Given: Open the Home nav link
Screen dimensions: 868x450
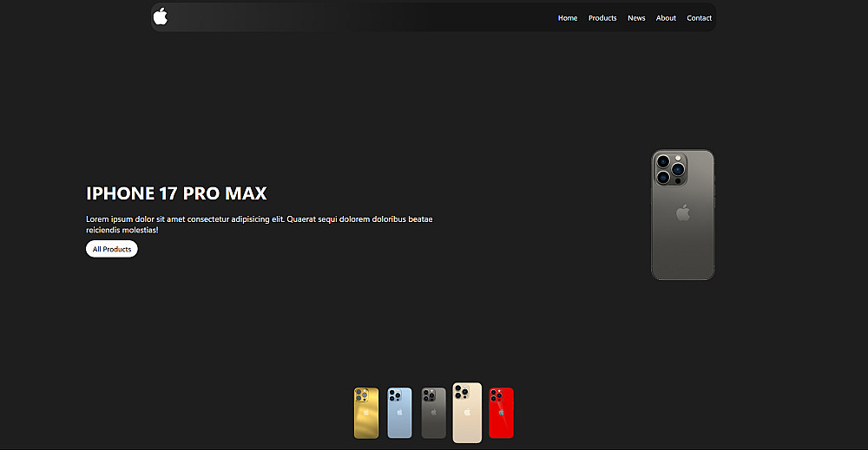Looking at the screenshot, I should (568, 18).
